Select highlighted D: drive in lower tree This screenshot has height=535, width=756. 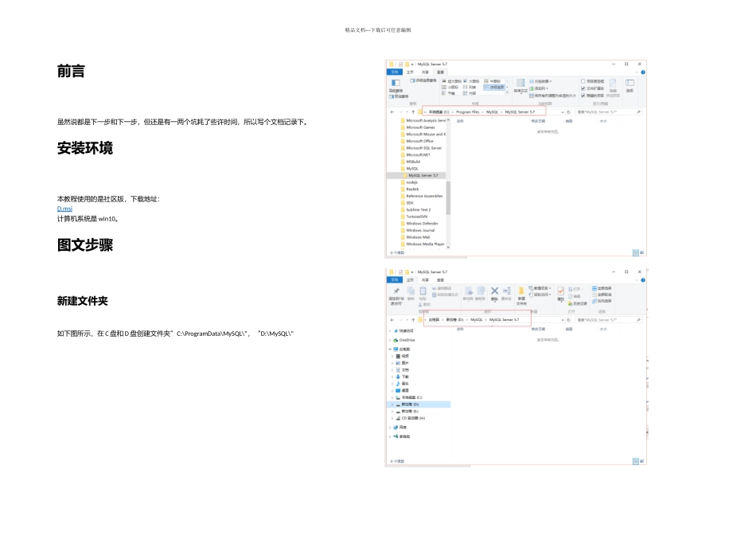click(x=419, y=404)
